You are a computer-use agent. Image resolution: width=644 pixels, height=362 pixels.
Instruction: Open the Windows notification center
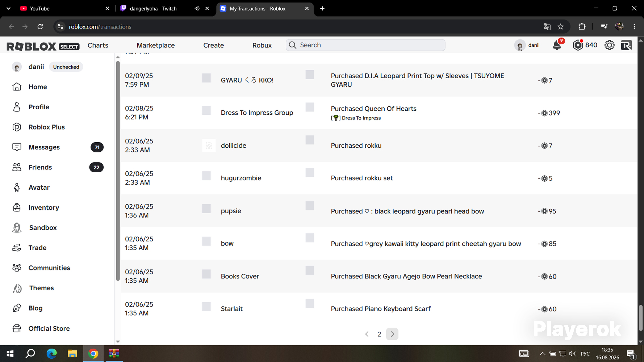coord(631,354)
